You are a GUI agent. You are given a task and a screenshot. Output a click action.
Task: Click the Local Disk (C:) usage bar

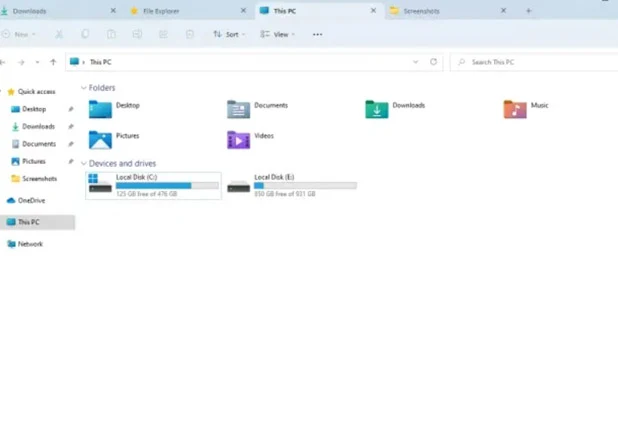point(167,186)
